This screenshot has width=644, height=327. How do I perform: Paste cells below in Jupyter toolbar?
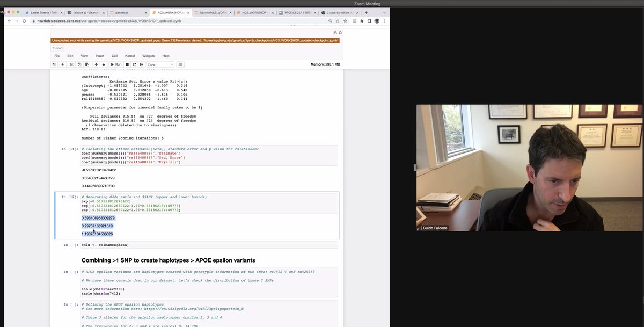tap(87, 64)
